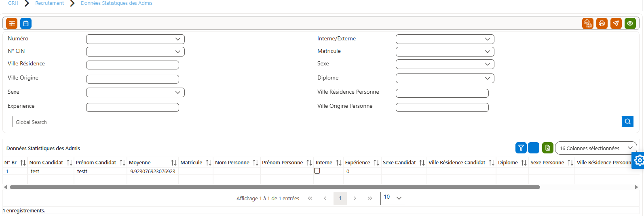Expand 16 Colonnes sélectionnées column selector
Image resolution: width=644 pixels, height=216 pixels.
596,148
